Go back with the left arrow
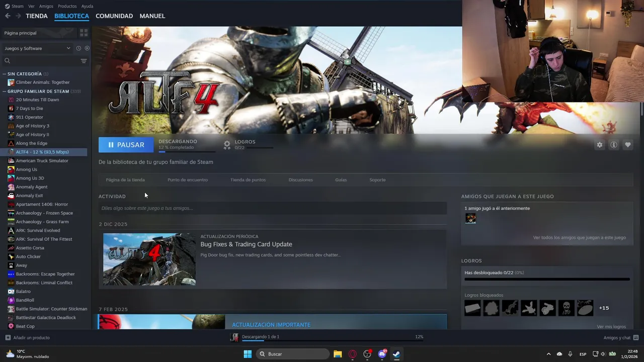Image resolution: width=644 pixels, height=362 pixels. [8, 16]
